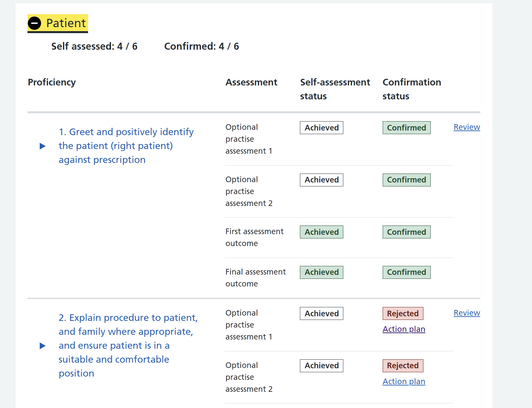Viewport: 532px width, 408px height.
Task: Click Confirmed tag for practise assessment 1
Action: (x=407, y=128)
